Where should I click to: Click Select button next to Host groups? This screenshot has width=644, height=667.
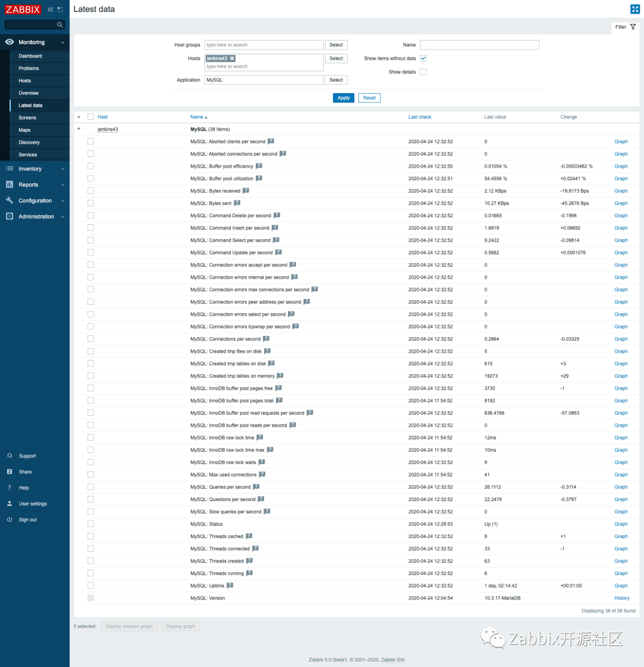[x=336, y=45]
